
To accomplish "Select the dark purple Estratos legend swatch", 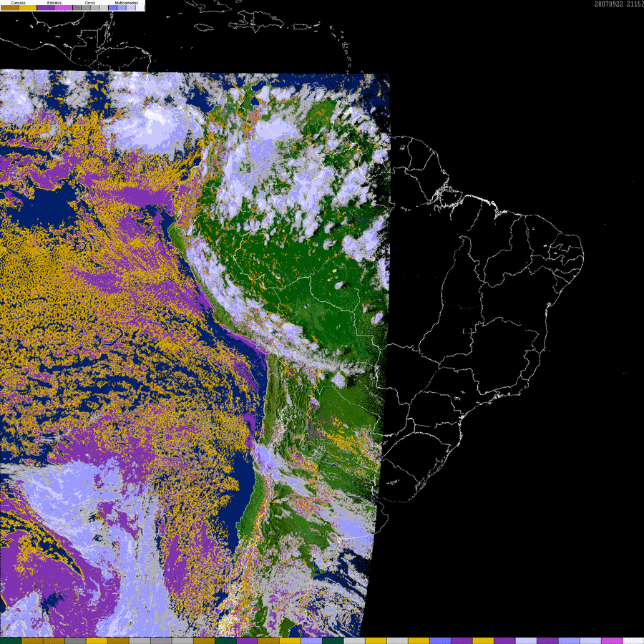I will 46,7.
